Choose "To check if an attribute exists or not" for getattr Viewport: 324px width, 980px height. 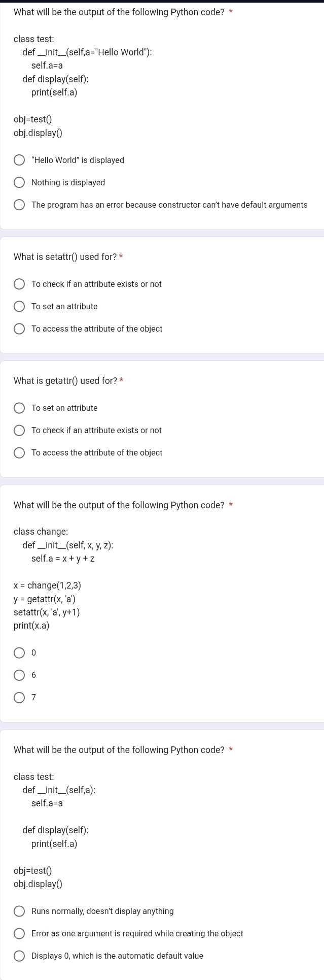click(x=19, y=430)
